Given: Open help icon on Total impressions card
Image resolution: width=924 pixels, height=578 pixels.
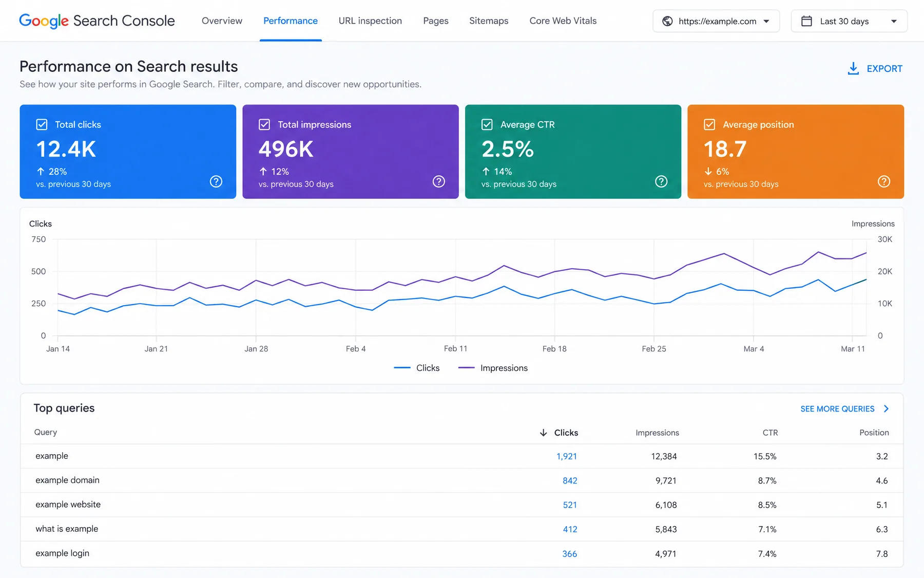Looking at the screenshot, I should coord(439,181).
